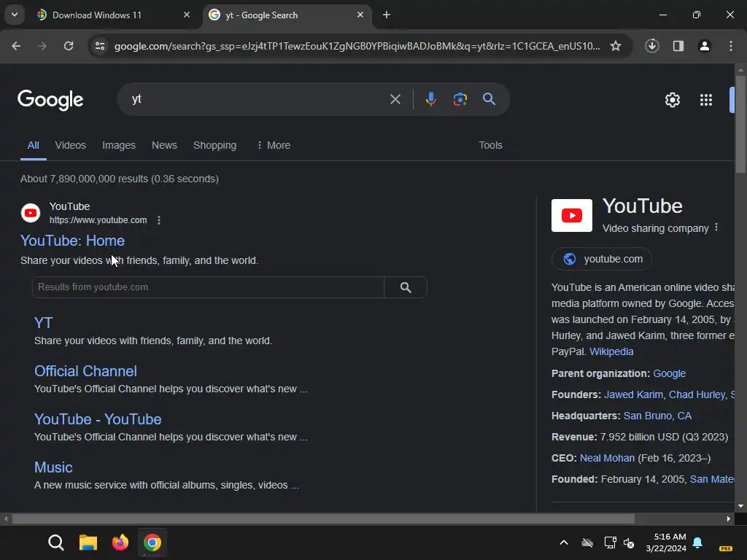Open muted volume icon in tray
The image size is (747, 560).
[x=629, y=542]
